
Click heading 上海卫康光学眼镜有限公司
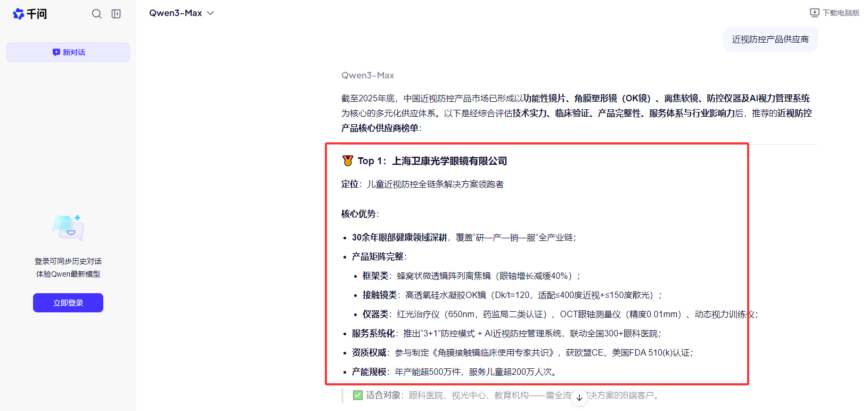point(449,161)
